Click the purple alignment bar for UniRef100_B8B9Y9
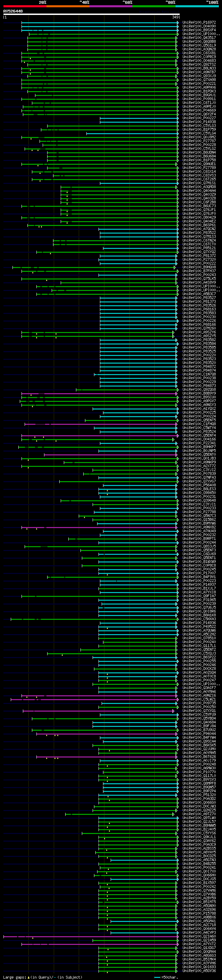222x980 pixels. point(100,394)
